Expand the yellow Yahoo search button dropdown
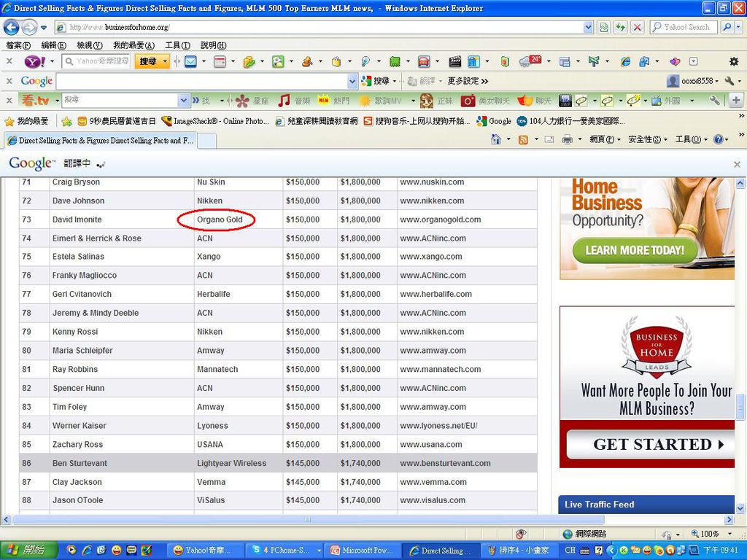Image resolution: width=747 pixels, height=560 pixels. (x=165, y=61)
